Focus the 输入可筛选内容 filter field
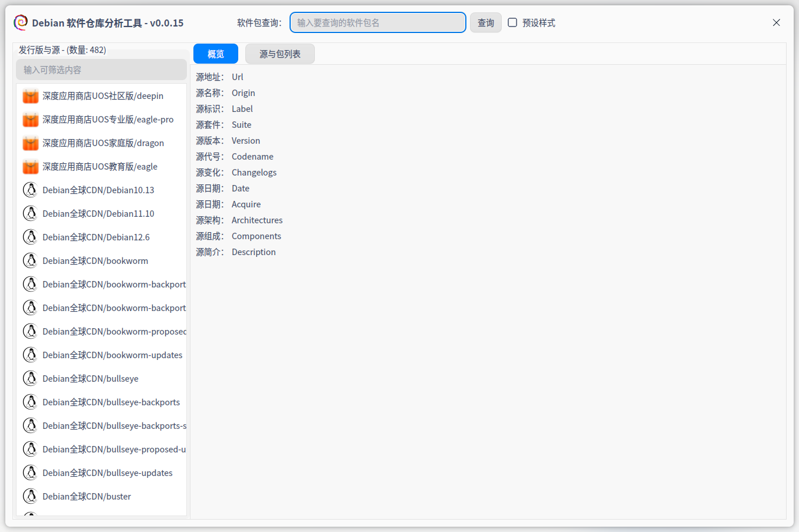 (101, 70)
